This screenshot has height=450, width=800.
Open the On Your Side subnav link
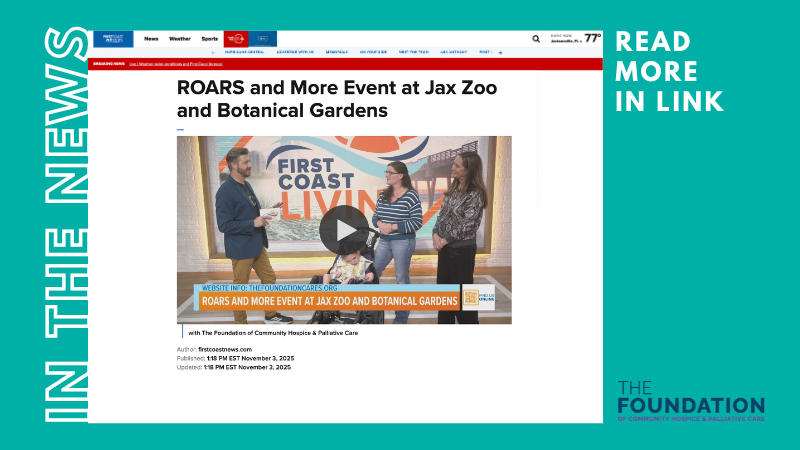coord(373,52)
